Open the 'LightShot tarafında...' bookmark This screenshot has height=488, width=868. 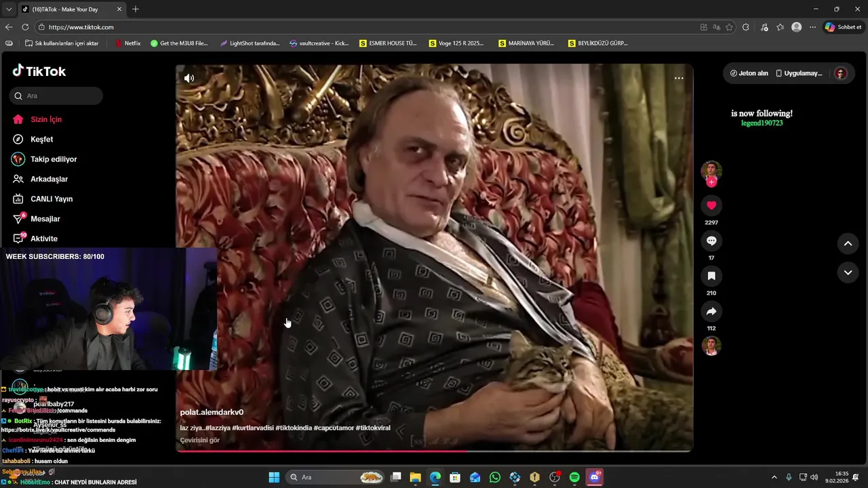[250, 43]
